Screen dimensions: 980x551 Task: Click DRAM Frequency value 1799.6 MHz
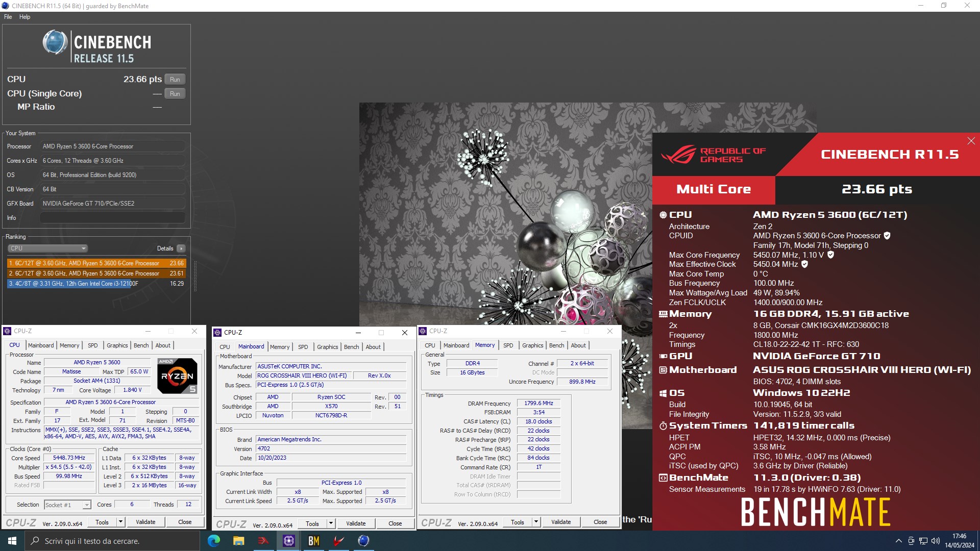click(x=538, y=403)
